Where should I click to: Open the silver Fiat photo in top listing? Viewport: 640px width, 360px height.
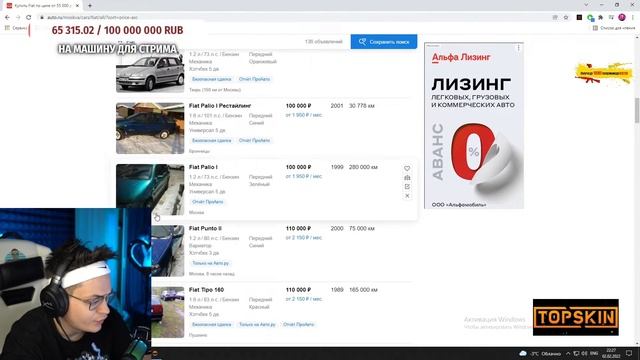(150, 72)
